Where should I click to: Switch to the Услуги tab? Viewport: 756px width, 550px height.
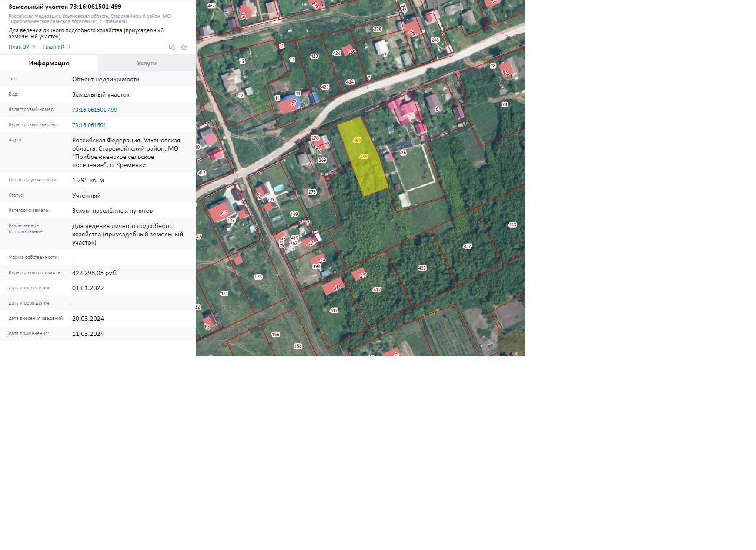click(147, 63)
